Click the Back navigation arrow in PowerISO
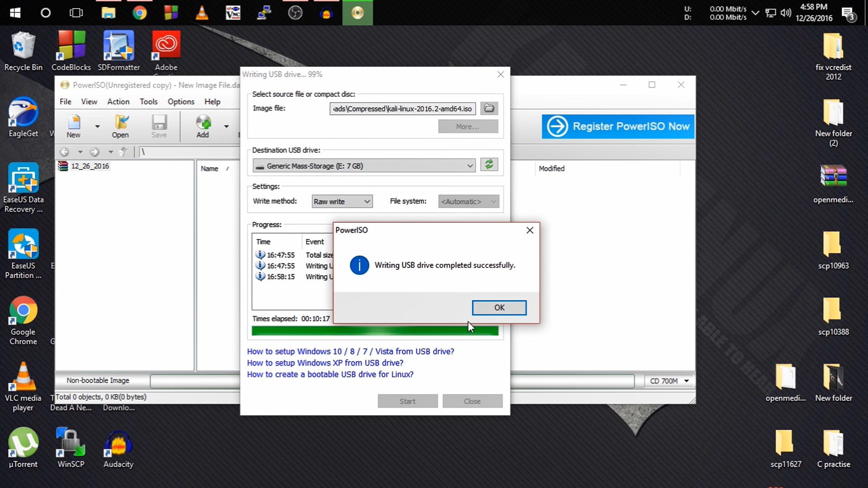868x488 pixels. click(x=65, y=152)
